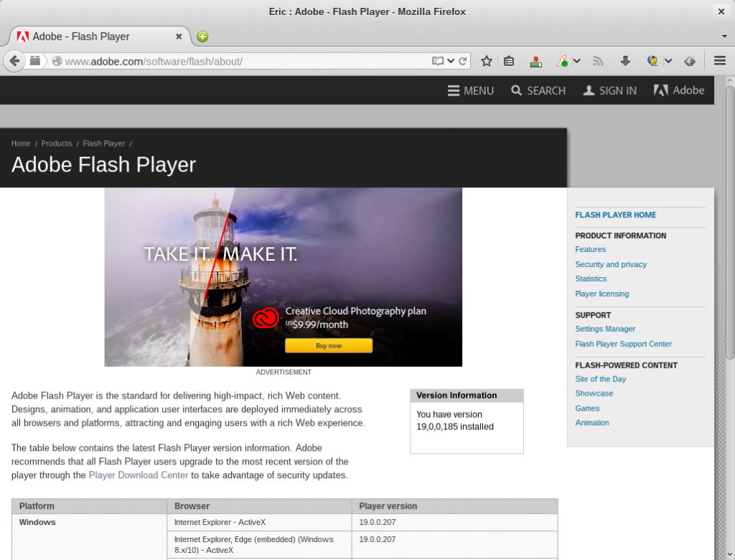Open dropdown next to globe extension icon
This screenshot has height=560, width=735.
(x=668, y=61)
